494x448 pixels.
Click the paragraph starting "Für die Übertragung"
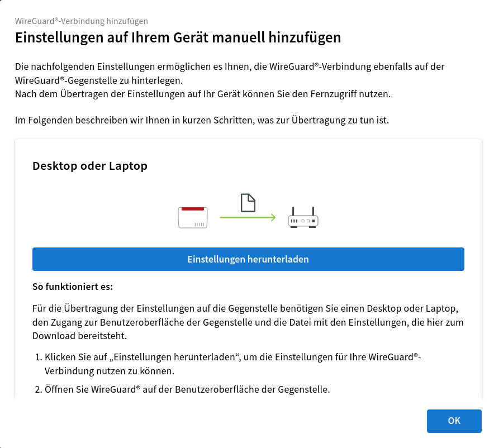pos(246,308)
